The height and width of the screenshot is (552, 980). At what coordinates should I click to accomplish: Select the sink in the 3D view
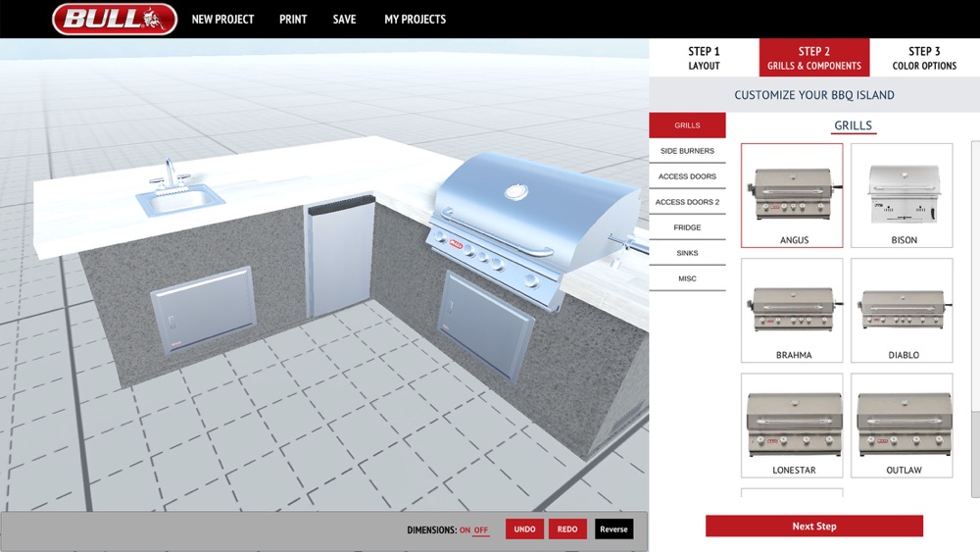point(179,190)
